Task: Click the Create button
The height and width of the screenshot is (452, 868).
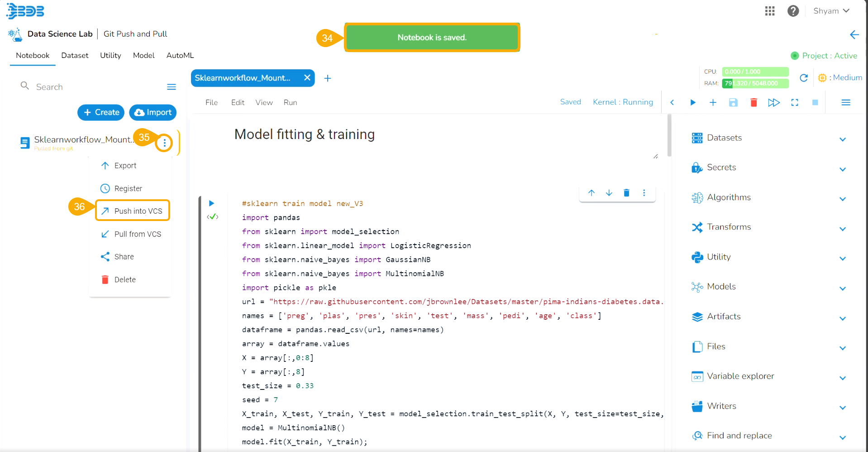Action: click(101, 112)
